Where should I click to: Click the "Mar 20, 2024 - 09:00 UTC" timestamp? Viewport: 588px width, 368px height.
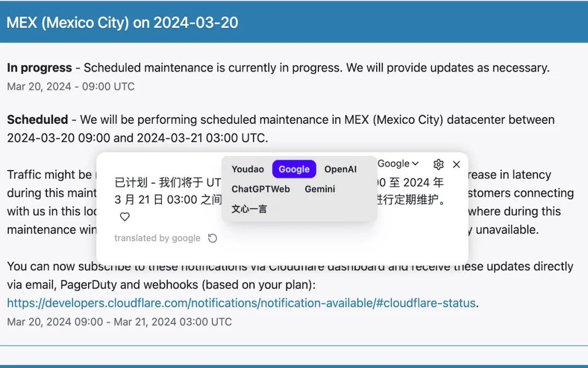click(x=71, y=87)
